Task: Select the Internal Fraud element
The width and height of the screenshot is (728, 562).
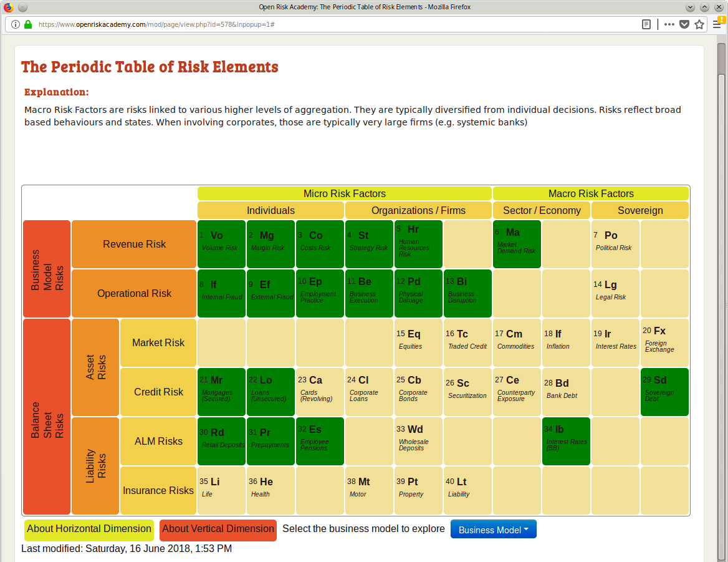Action: [221, 294]
